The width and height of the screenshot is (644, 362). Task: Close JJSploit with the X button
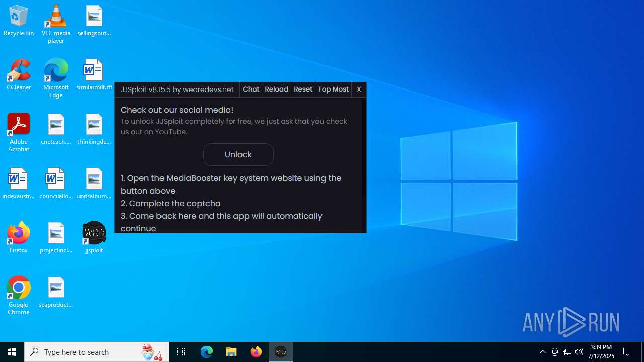359,89
